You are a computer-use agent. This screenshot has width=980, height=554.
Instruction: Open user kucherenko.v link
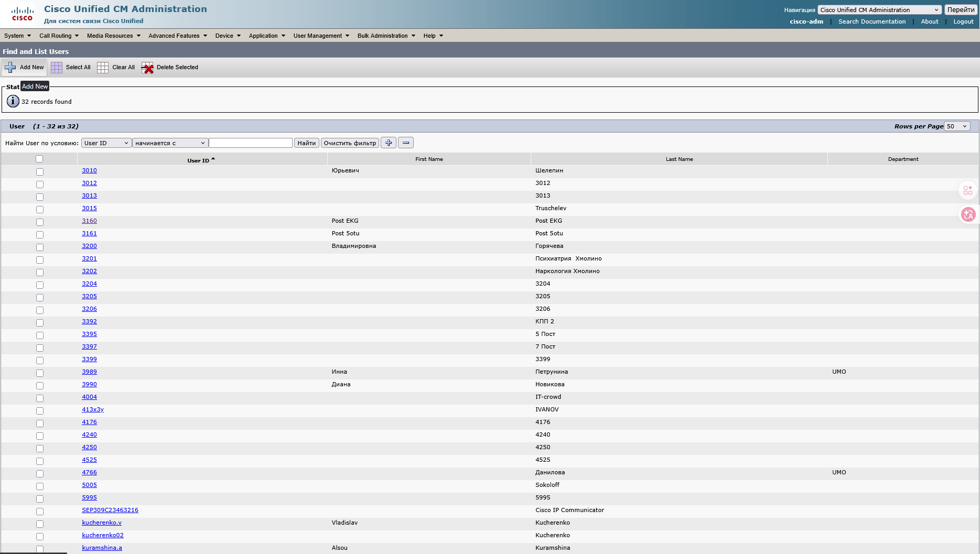coord(102,523)
